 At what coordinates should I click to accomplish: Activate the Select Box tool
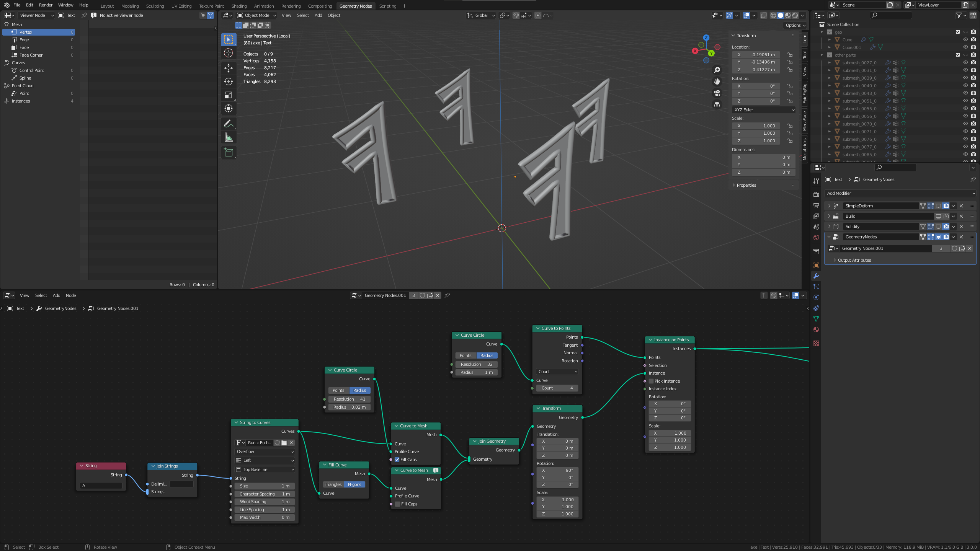[x=229, y=39]
